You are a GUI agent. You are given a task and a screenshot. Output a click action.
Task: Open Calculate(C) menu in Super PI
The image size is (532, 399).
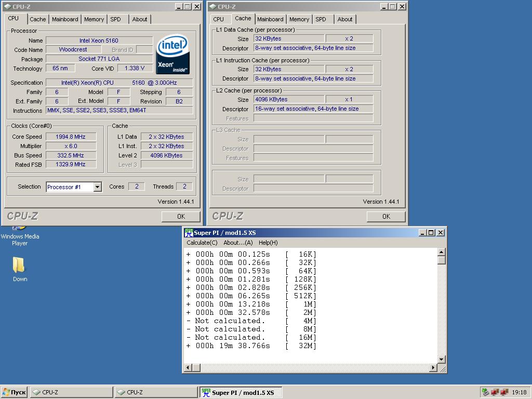202,243
